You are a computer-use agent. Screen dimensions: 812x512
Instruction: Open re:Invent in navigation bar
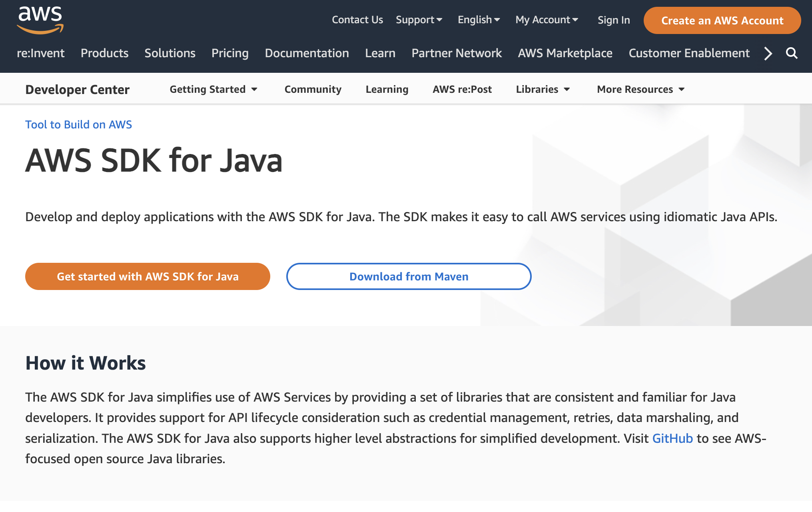(40, 53)
